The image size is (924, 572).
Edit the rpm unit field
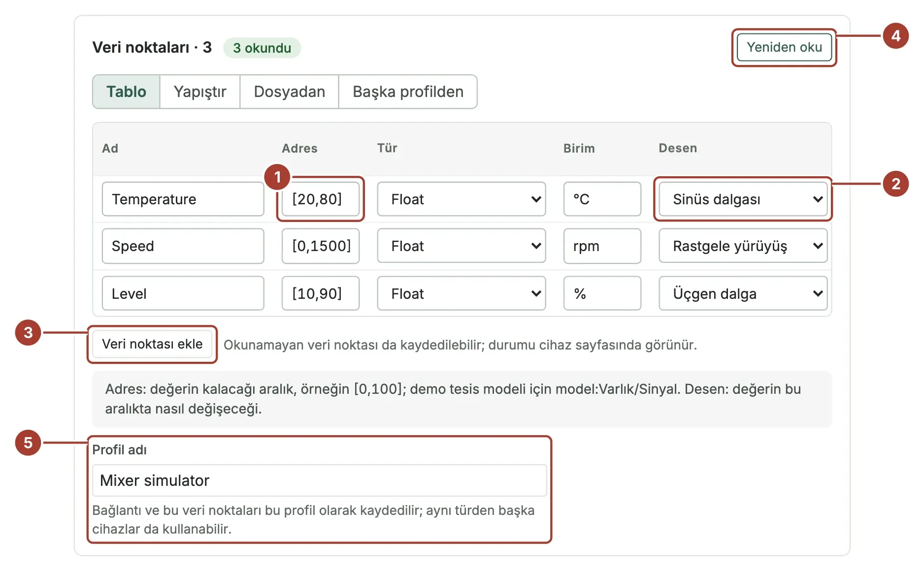click(602, 246)
